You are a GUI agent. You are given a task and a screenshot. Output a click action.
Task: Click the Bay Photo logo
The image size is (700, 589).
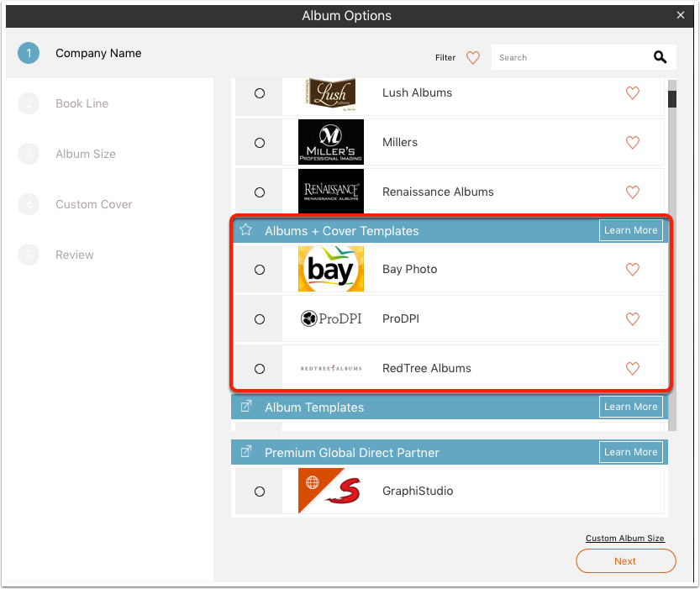pyautogui.click(x=331, y=269)
